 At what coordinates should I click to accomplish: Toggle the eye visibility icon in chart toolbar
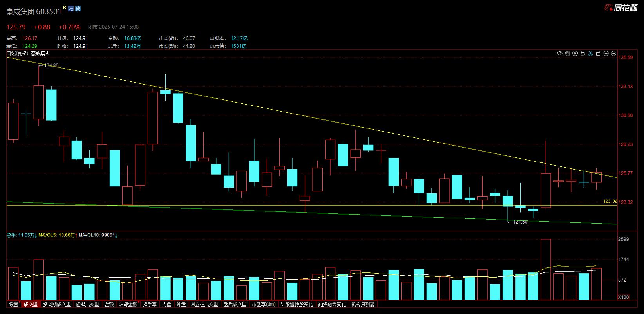pos(560,53)
